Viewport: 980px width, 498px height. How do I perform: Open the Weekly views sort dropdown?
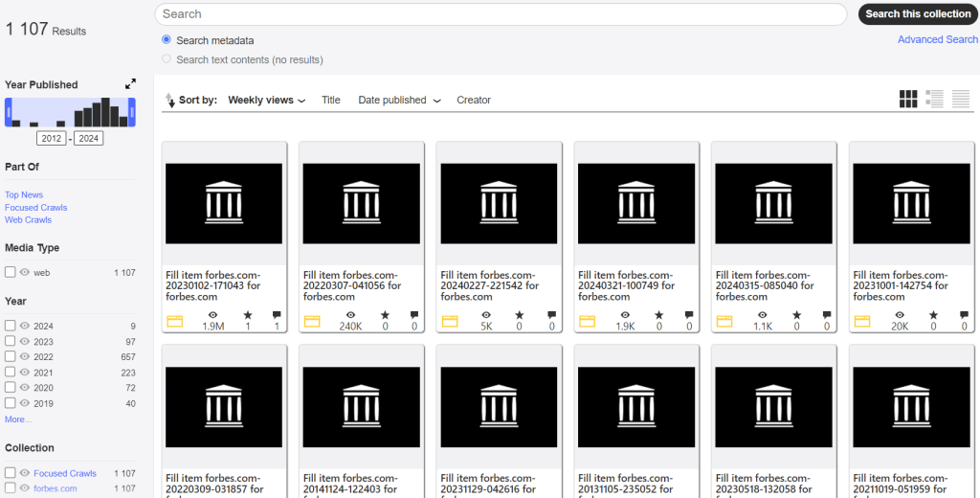266,100
